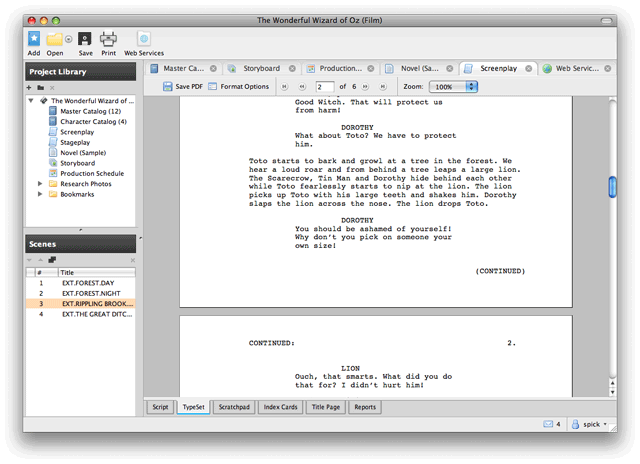Viewport: 640px width, 464px height.
Task: Open Production Schedule in library tree
Action: (92, 173)
